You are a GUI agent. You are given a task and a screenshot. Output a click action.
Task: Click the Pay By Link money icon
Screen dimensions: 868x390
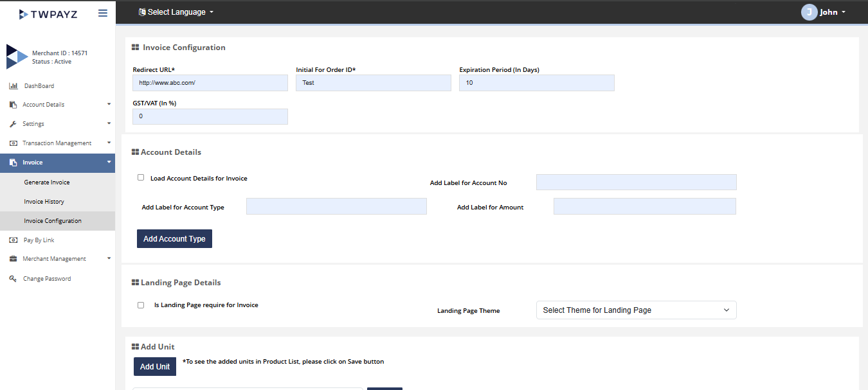click(13, 240)
